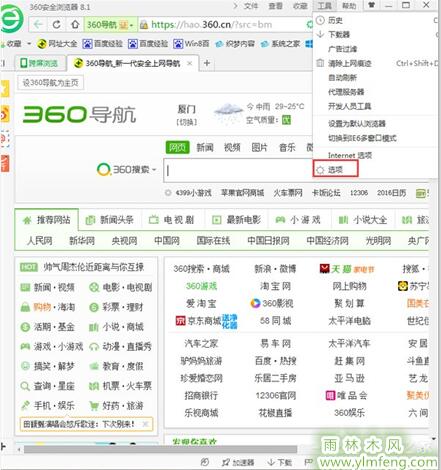Select the 新闻 search tab
Viewport: 441px width, 470px height.
[x=205, y=147]
